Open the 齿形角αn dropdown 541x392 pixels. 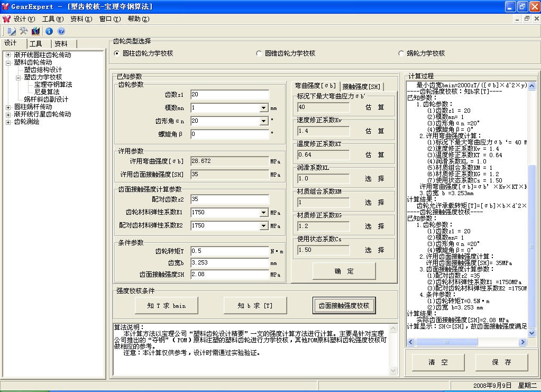263,121
